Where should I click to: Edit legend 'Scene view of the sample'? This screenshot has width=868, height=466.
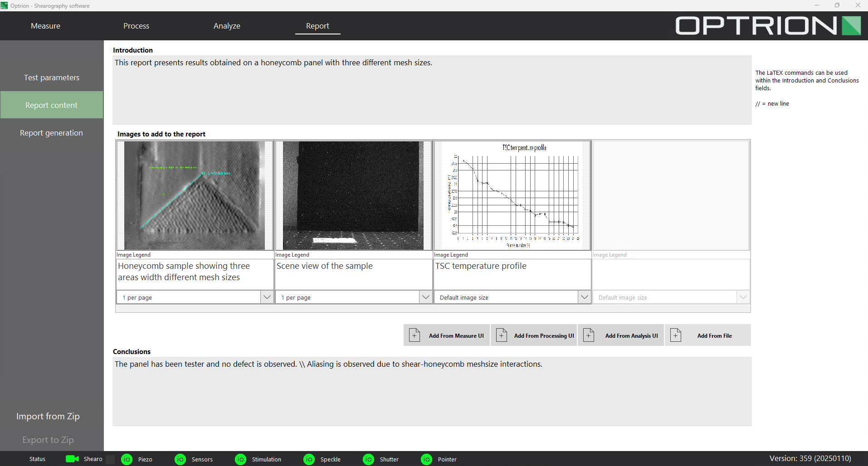click(x=354, y=274)
